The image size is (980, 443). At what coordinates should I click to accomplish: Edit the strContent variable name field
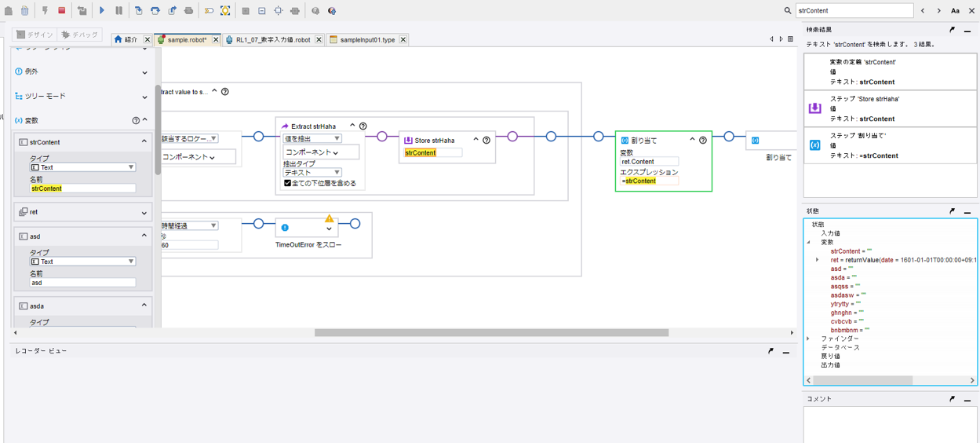(82, 189)
